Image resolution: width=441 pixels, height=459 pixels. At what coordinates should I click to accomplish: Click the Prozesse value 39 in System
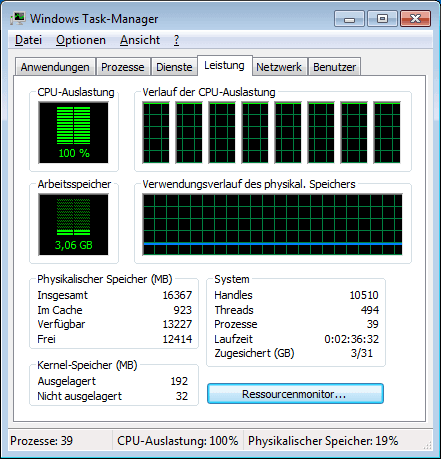point(373,324)
